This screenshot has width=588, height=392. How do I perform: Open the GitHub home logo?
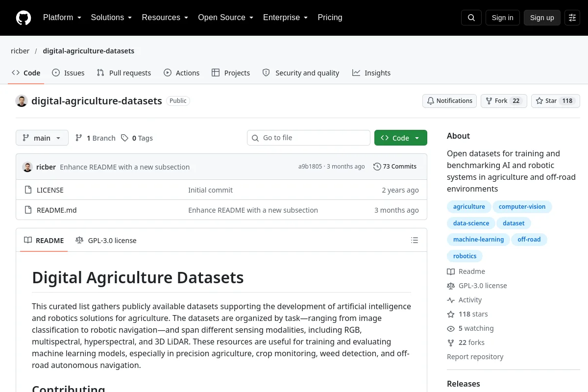click(24, 18)
